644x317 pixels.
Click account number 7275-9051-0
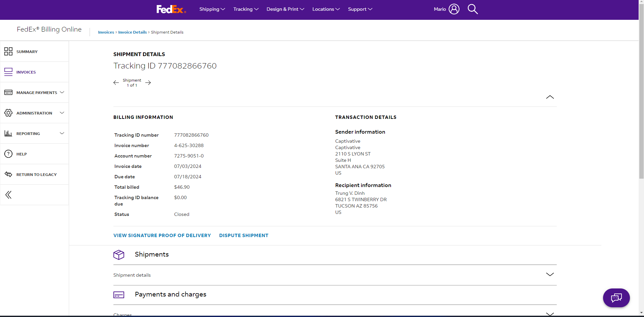189,156
